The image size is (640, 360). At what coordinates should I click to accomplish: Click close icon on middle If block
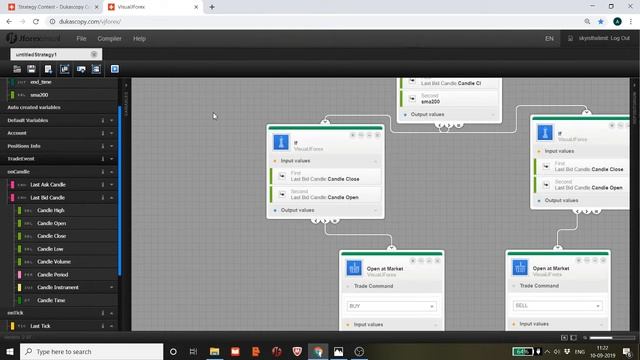378,135
